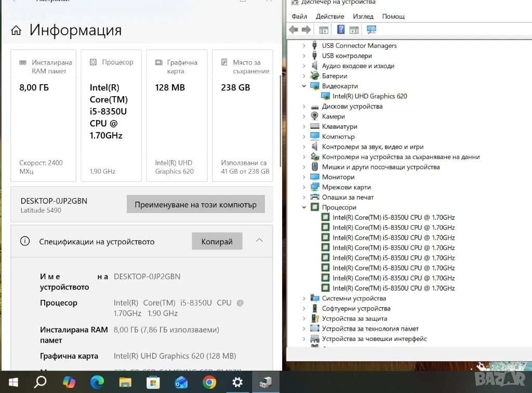Launch Google Chrome from the taskbar
The width and height of the screenshot is (532, 393).
[x=209, y=383]
